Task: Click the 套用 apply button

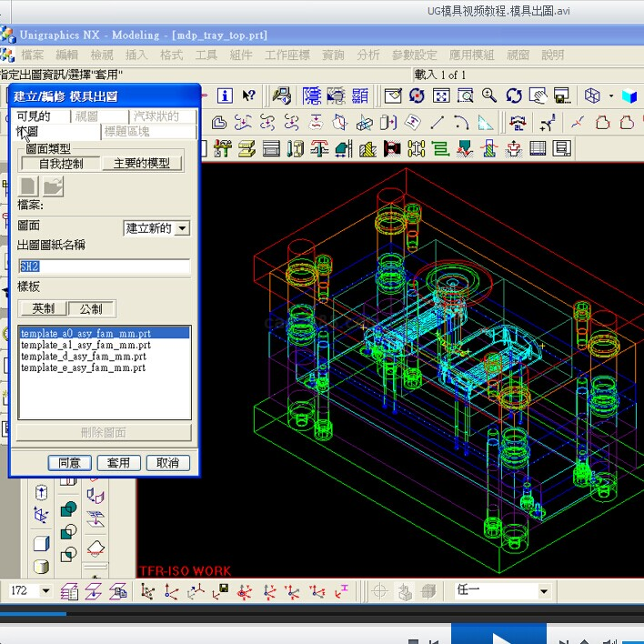Action: 119,463
